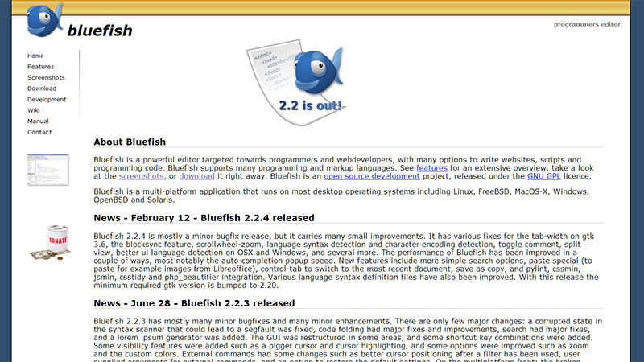This screenshot has height=362, width=644.
Task: Follow the 'features' link in About text
Action: 431,168
